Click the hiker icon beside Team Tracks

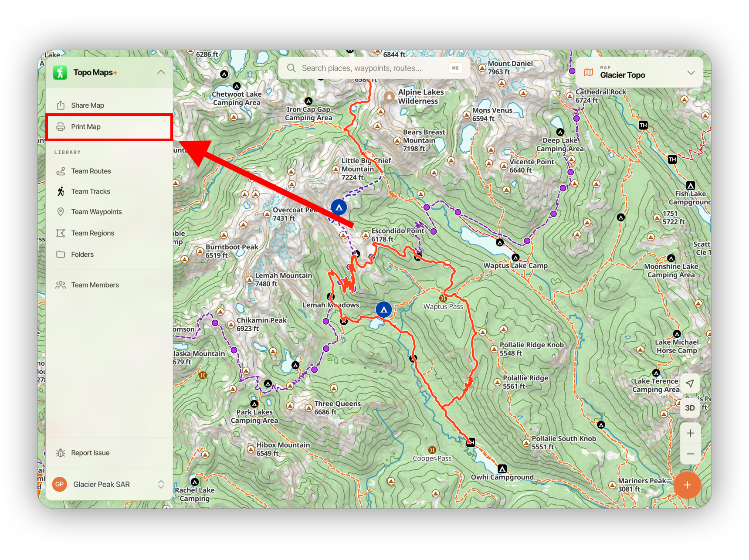tap(61, 191)
